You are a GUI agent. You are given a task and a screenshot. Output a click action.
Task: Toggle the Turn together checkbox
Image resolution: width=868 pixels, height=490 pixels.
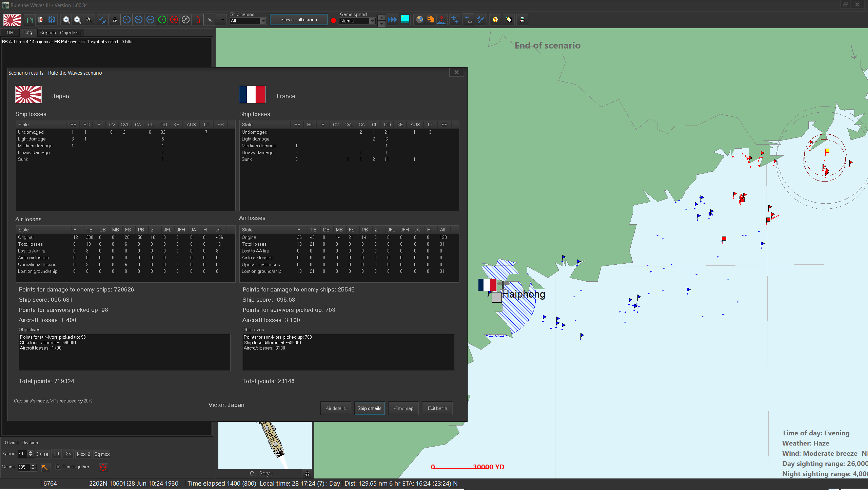58,467
